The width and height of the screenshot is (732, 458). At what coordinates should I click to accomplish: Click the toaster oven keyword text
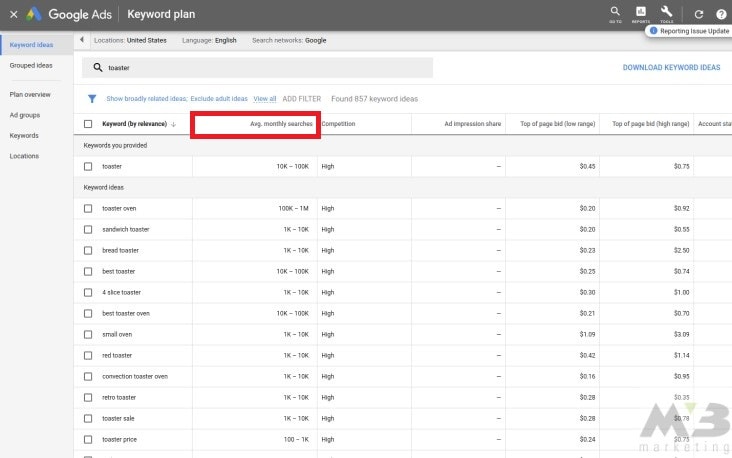point(119,208)
